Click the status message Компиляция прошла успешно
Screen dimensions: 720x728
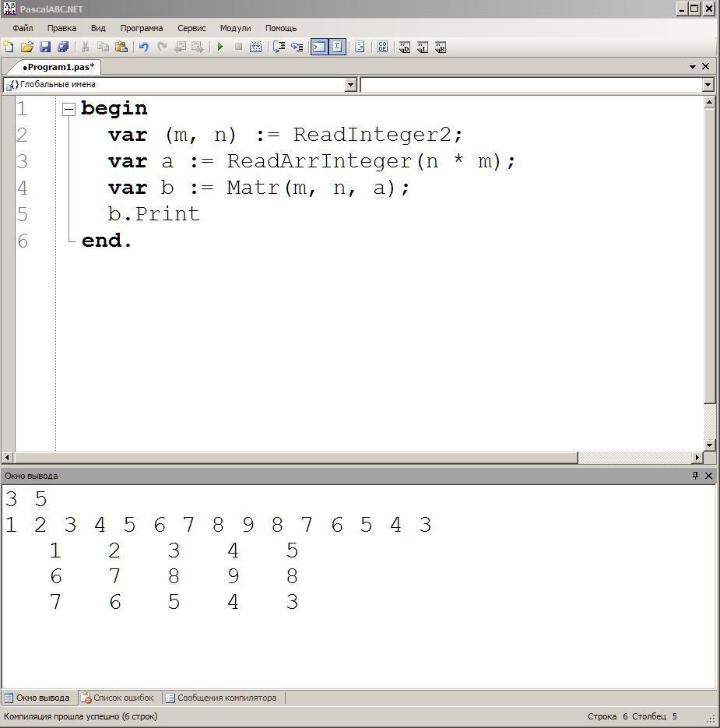(x=80, y=716)
